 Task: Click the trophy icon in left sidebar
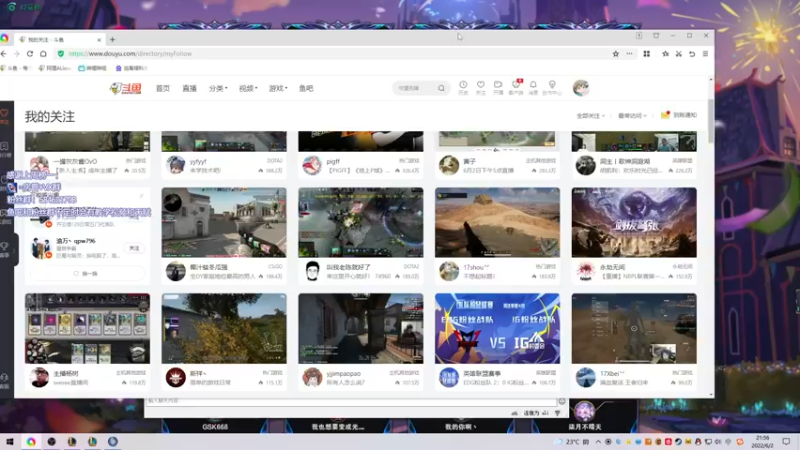[x=4, y=248]
